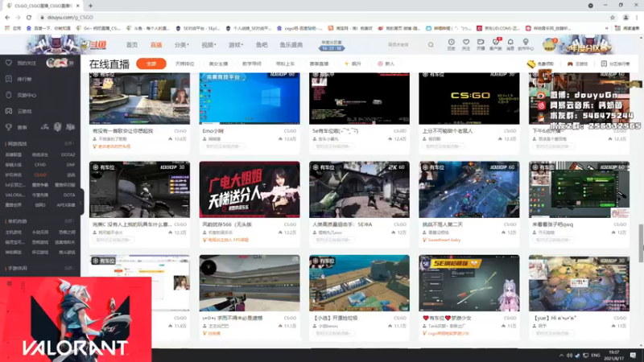Click the search magnifier icon in header
644x362 pixels.
click(431, 45)
